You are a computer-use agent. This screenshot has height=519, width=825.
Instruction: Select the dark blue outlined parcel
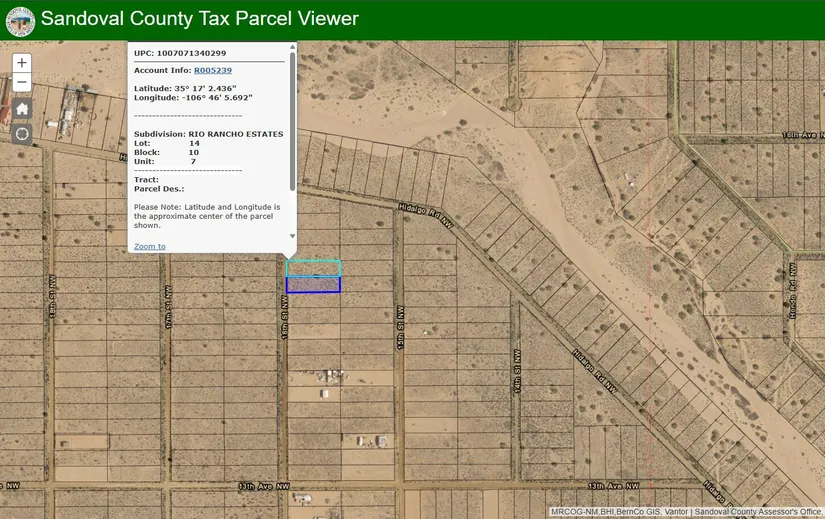click(313, 285)
